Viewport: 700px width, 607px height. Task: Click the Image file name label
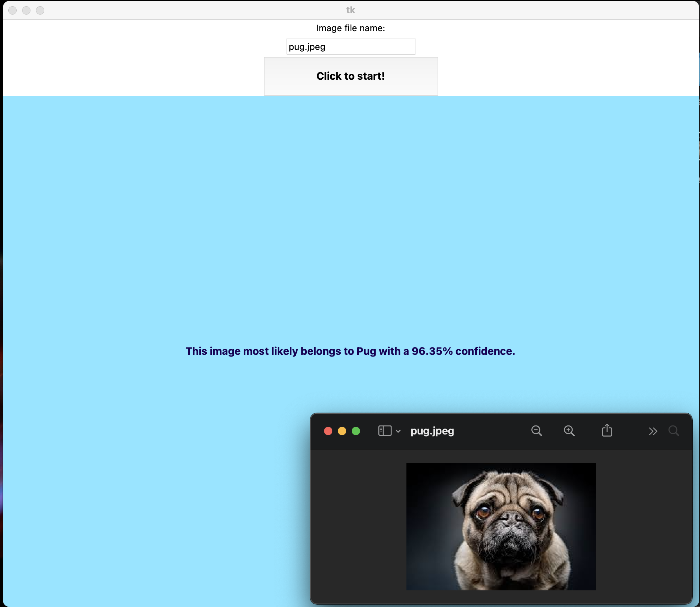350,28
